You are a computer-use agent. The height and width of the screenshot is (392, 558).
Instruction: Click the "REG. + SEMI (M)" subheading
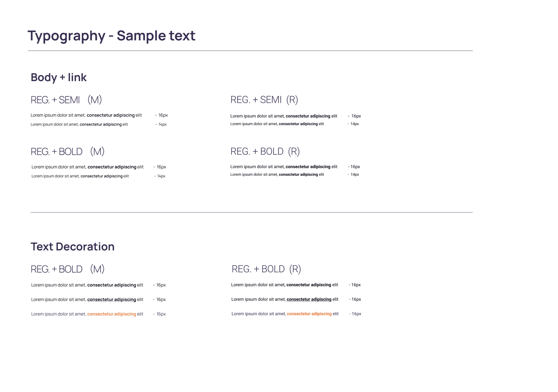tap(66, 100)
